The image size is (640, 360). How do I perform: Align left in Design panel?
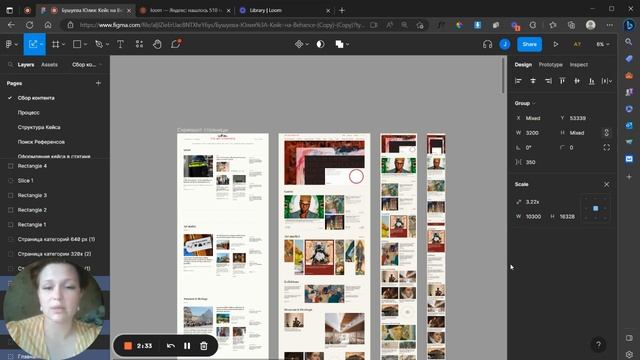(x=518, y=81)
